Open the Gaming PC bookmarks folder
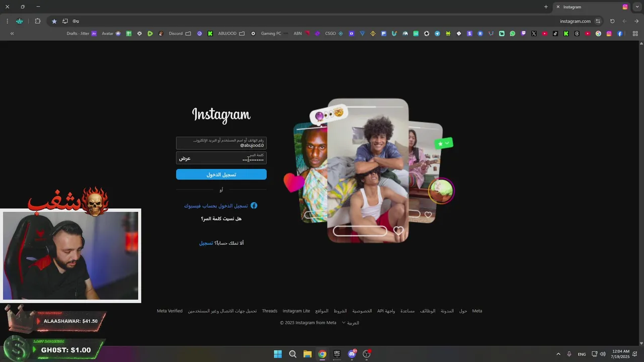Screen dimensions: 644x362 pyautogui.click(x=275, y=34)
